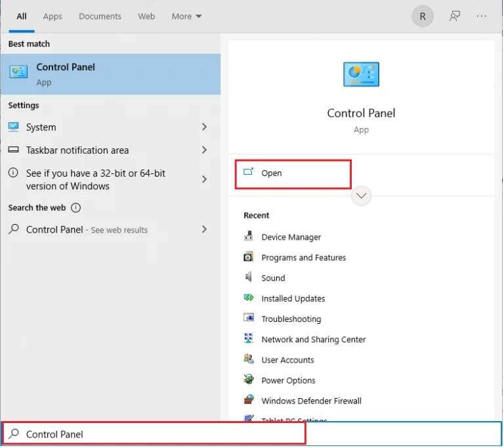The width and height of the screenshot is (504, 448).
Task: Click the R user account avatar
Action: click(423, 16)
